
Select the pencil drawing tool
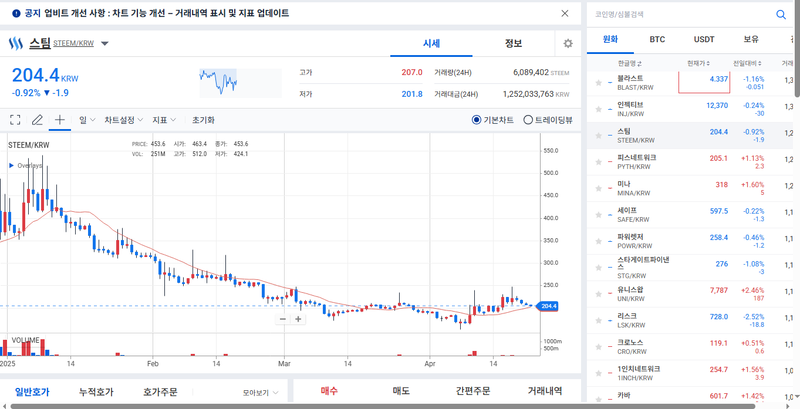(x=37, y=120)
